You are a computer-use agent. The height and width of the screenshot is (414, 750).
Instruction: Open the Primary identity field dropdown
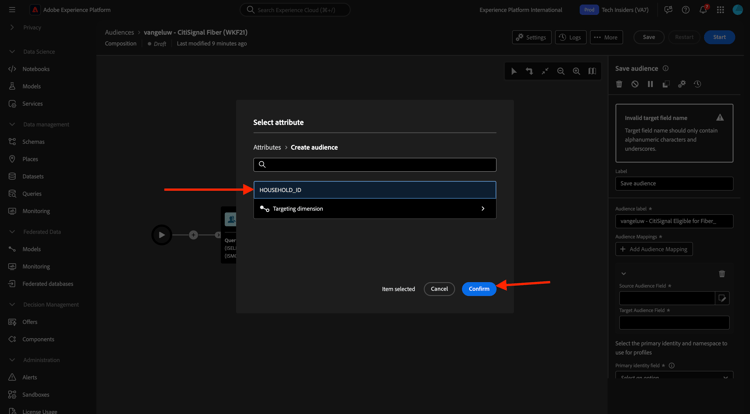click(674, 376)
